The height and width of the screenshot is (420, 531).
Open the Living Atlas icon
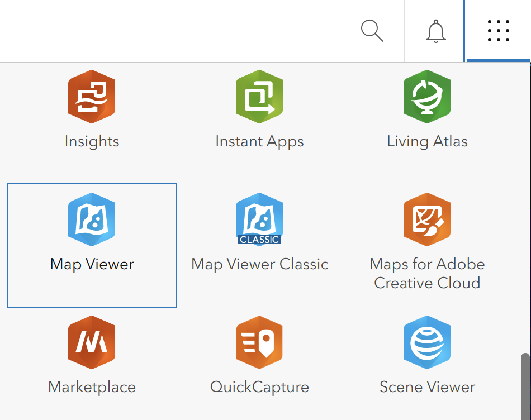(x=427, y=97)
